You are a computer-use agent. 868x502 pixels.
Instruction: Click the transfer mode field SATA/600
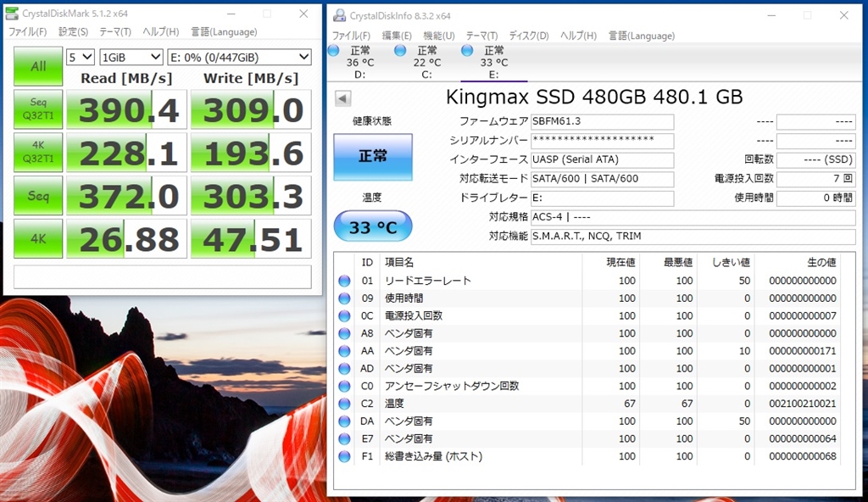603,179
